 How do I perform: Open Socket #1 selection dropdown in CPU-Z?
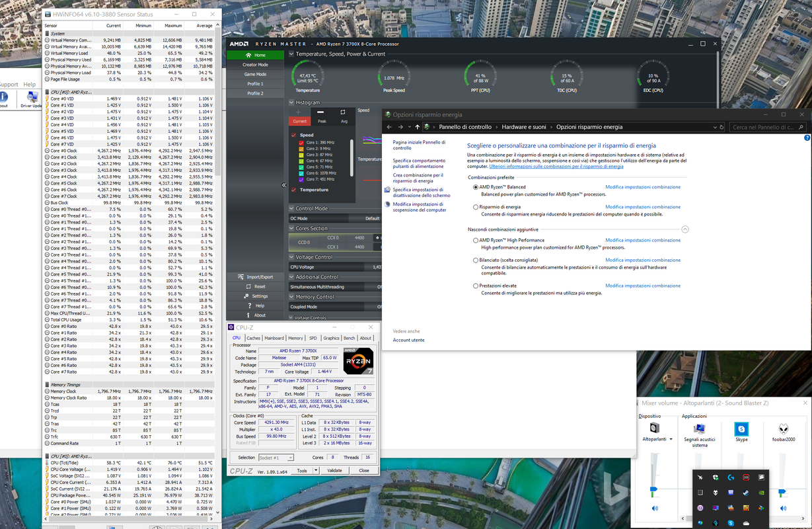pos(276,458)
